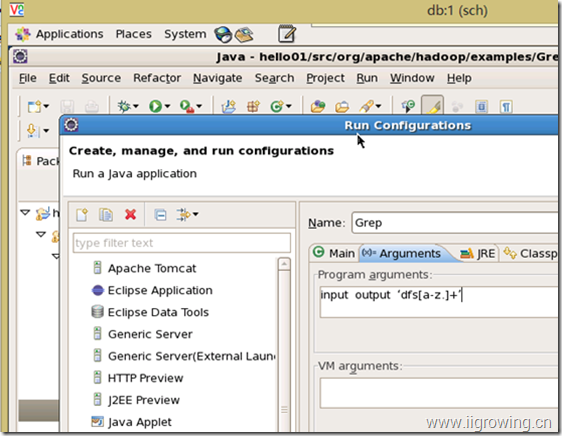Click the Search flashlight toolbar icon
Screen dimensions: 562x436
point(366,106)
